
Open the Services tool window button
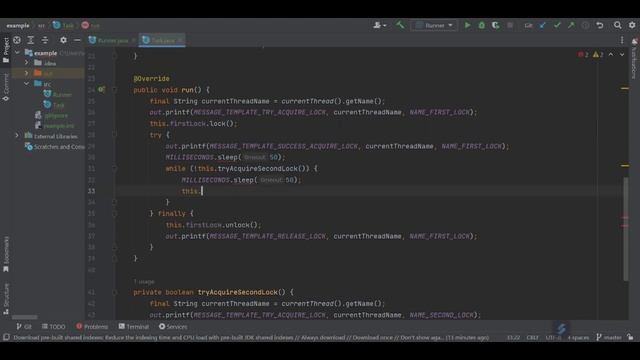173,327
